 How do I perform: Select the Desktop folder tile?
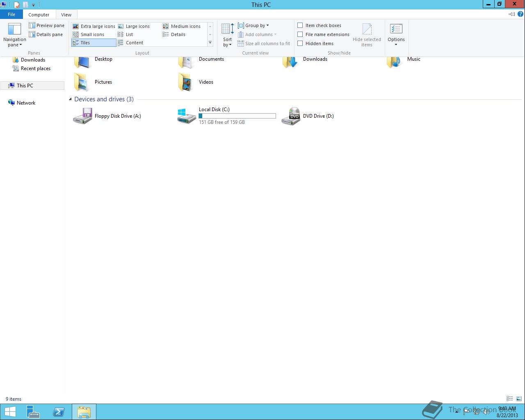pyautogui.click(x=103, y=59)
